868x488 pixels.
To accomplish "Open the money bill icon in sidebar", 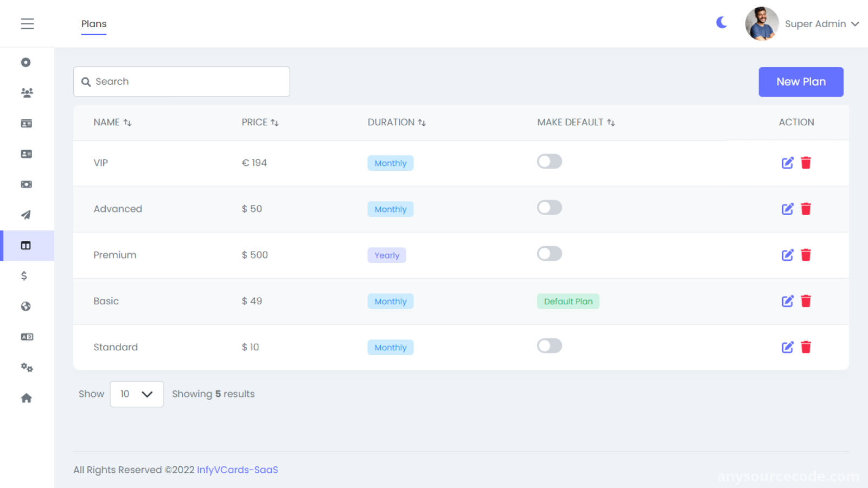I will [26, 184].
